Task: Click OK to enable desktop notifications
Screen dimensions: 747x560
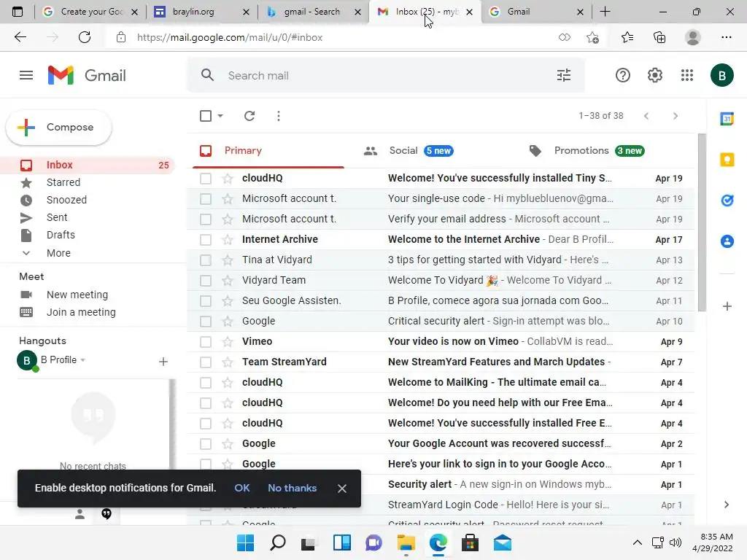Action: [x=242, y=488]
